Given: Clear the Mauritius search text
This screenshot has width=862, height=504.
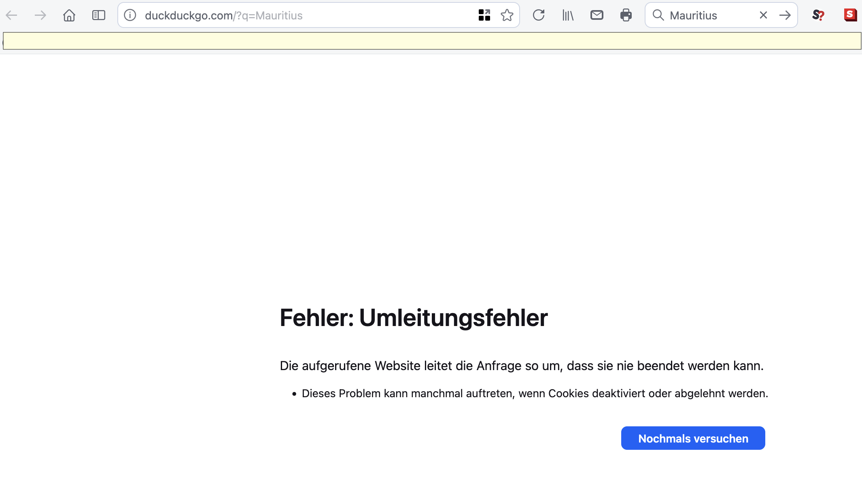Looking at the screenshot, I should coord(763,15).
